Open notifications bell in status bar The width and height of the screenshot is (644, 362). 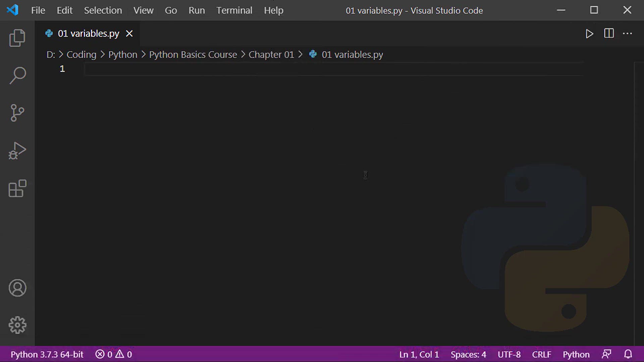click(628, 354)
